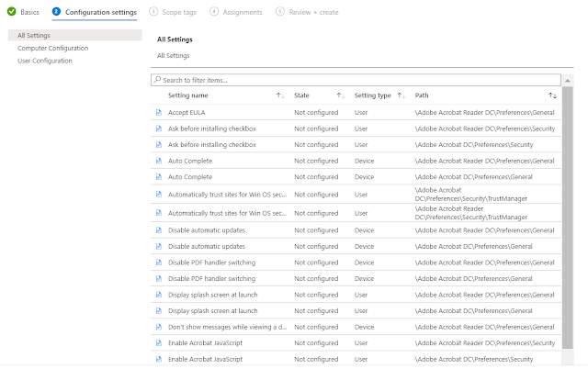Click the green checkmark icon beside Basics

click(12, 12)
